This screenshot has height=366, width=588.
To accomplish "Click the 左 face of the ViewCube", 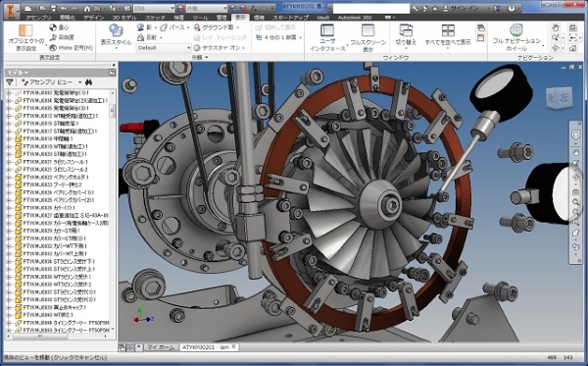I will point(564,97).
